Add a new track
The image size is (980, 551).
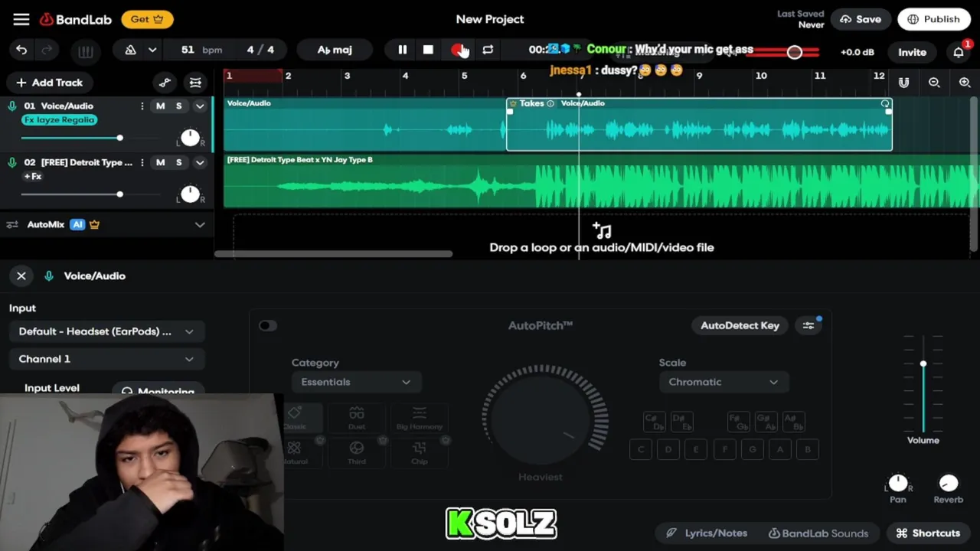49,83
